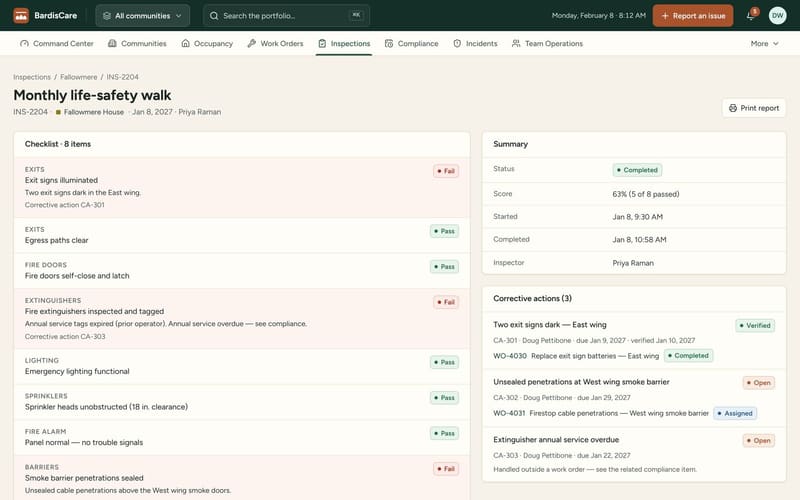Click the Inspections clipboard icon
The width and height of the screenshot is (800, 500).
point(322,43)
